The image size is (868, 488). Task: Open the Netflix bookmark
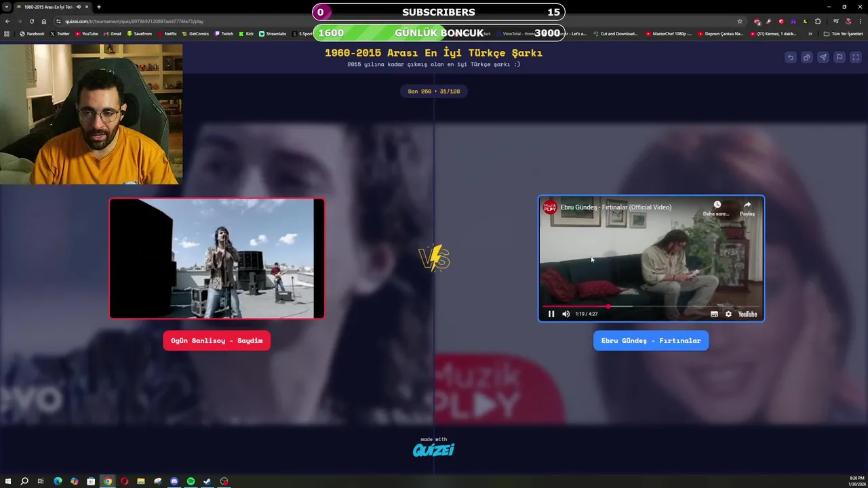pos(167,34)
